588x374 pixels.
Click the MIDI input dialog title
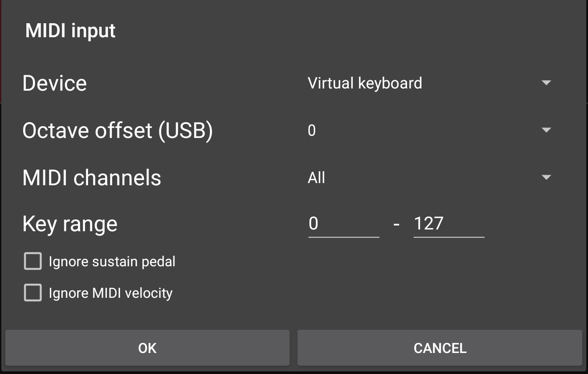[x=71, y=31]
